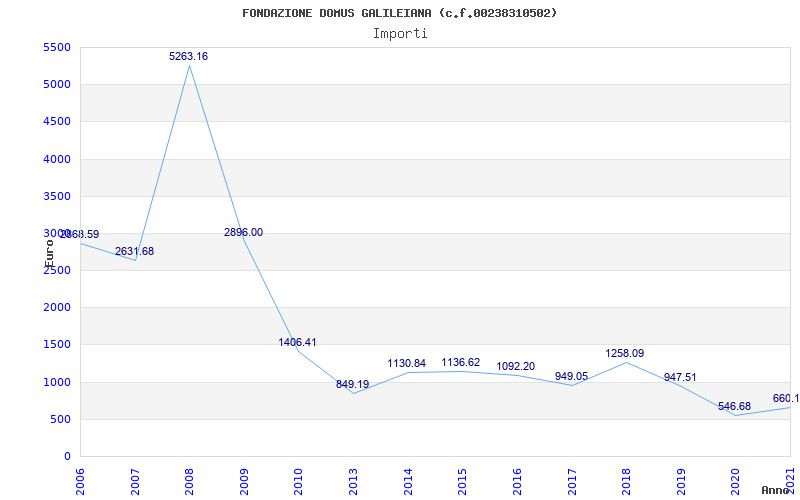The image size is (800, 500).
Task: Click the 5263.16 peak data label
Action: [x=188, y=57]
